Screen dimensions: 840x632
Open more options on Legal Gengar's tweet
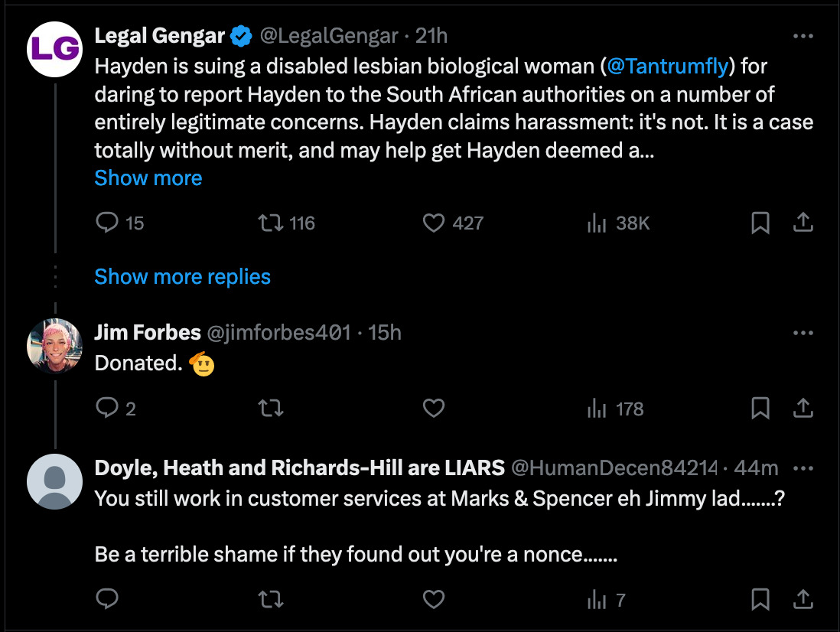803,36
